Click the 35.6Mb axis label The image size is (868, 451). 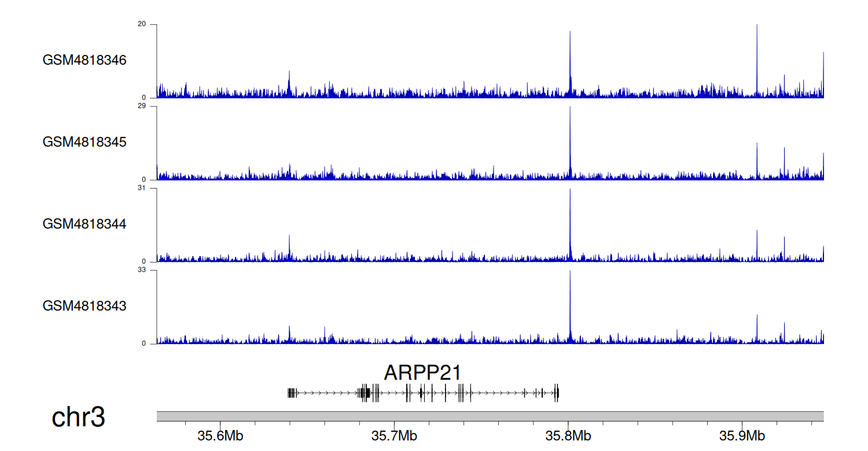219,435
